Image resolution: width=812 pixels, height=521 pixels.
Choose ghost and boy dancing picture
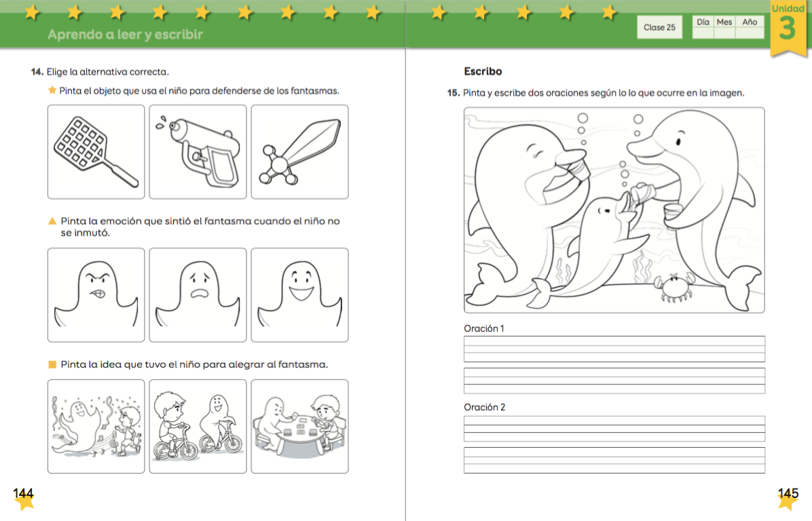(x=96, y=426)
